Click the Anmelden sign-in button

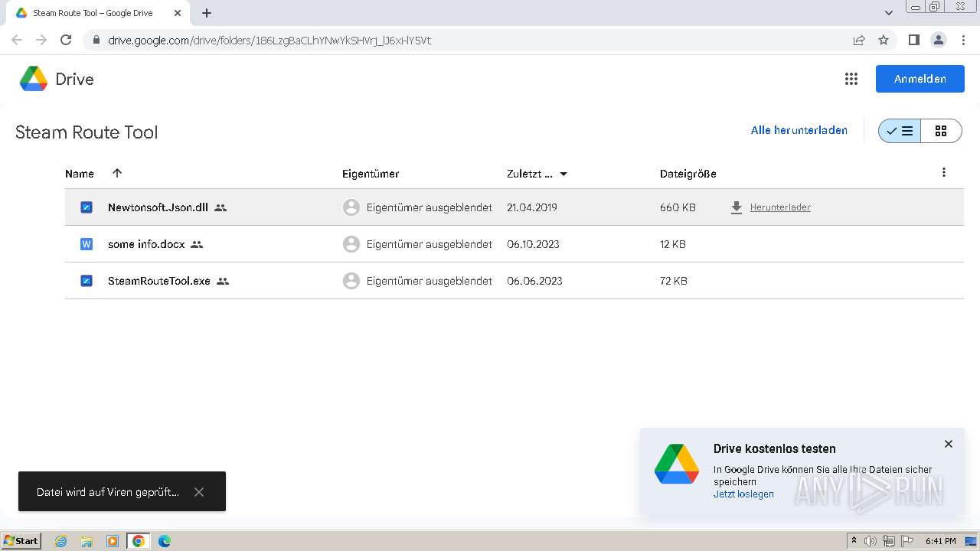(920, 79)
